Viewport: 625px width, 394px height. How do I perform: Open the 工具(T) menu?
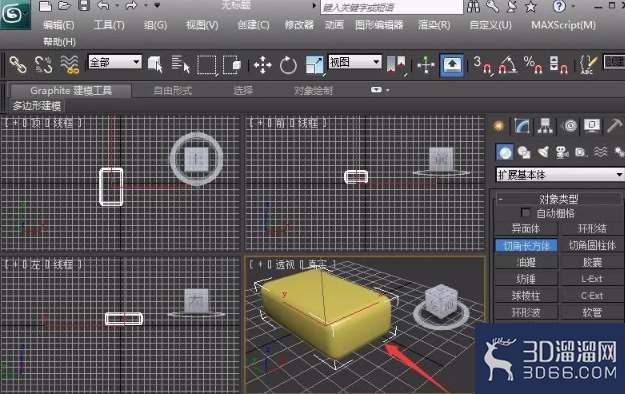click(x=109, y=25)
